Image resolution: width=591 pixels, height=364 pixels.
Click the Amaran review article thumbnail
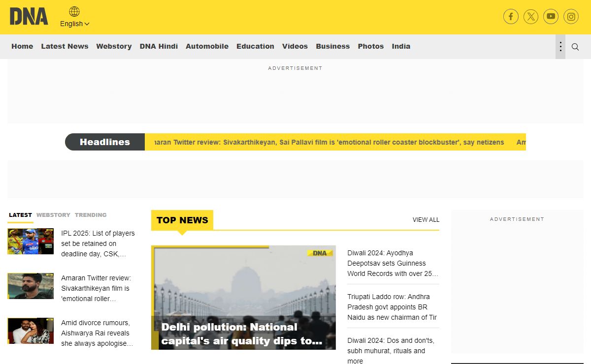click(x=31, y=286)
